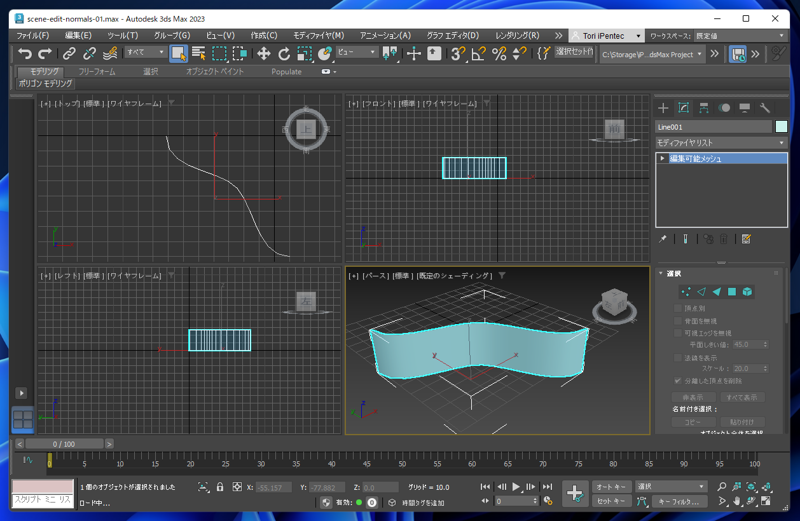800x521 pixels.
Task: Open the Display command panel tab
Action: tap(744, 108)
